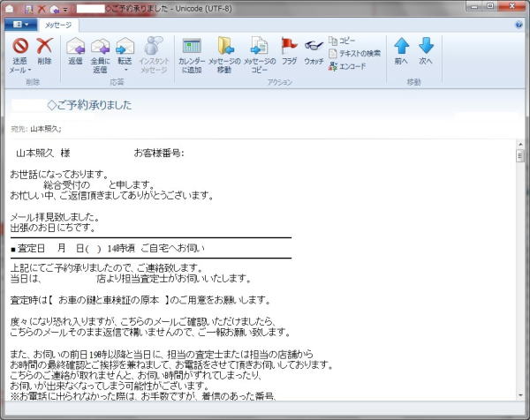Viewport: 530px width, 420px height.
Task: Go to previous message with 前へ arrow
Action: click(402, 51)
